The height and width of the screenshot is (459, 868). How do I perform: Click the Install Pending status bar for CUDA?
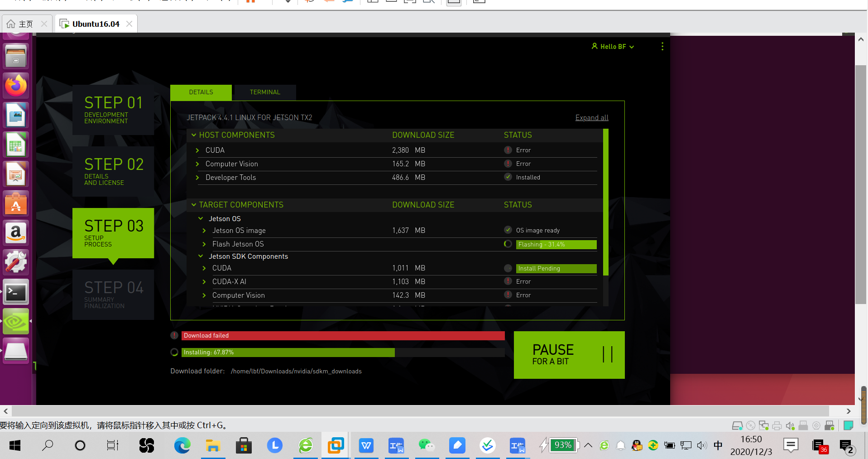[x=556, y=268]
